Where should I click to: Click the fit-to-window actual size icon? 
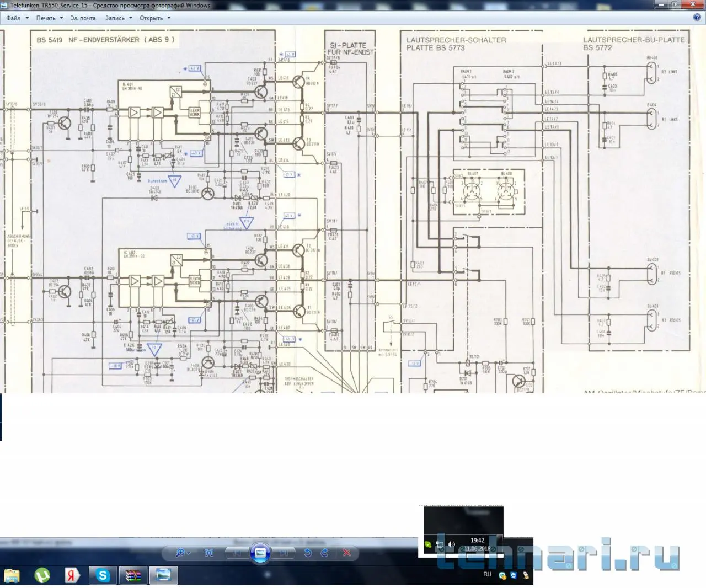209,553
